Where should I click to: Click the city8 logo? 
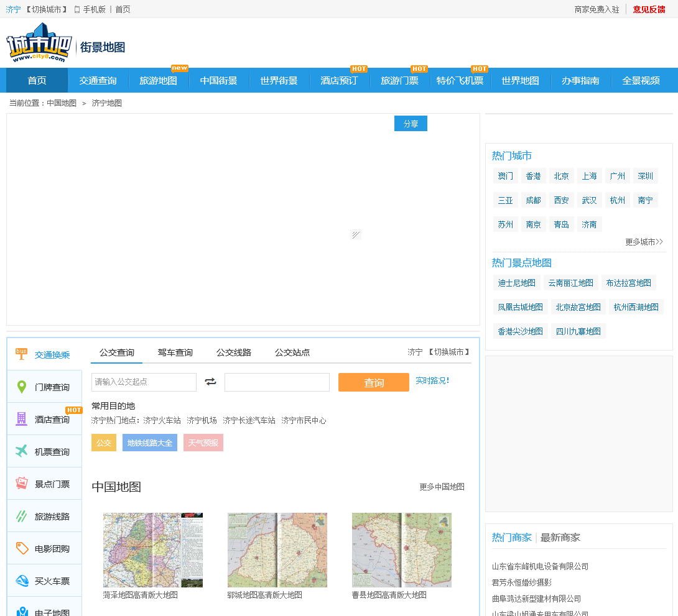(39, 42)
